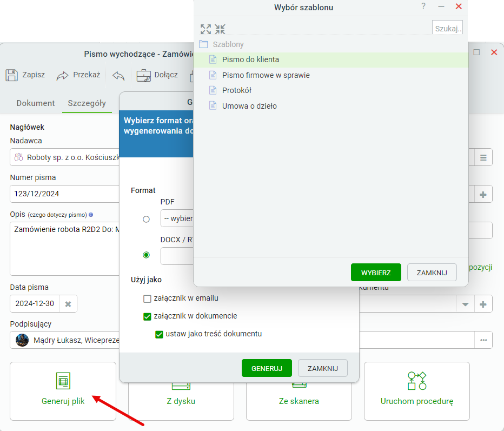Click Dołącz briefcase icon
504x431 pixels.
[x=144, y=76]
